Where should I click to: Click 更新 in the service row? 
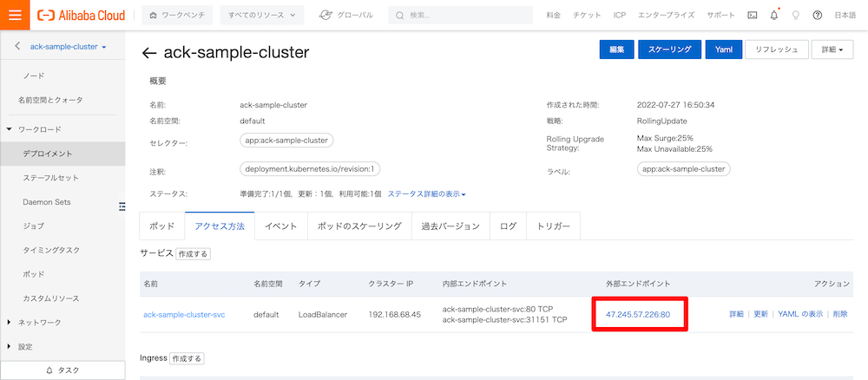click(760, 314)
